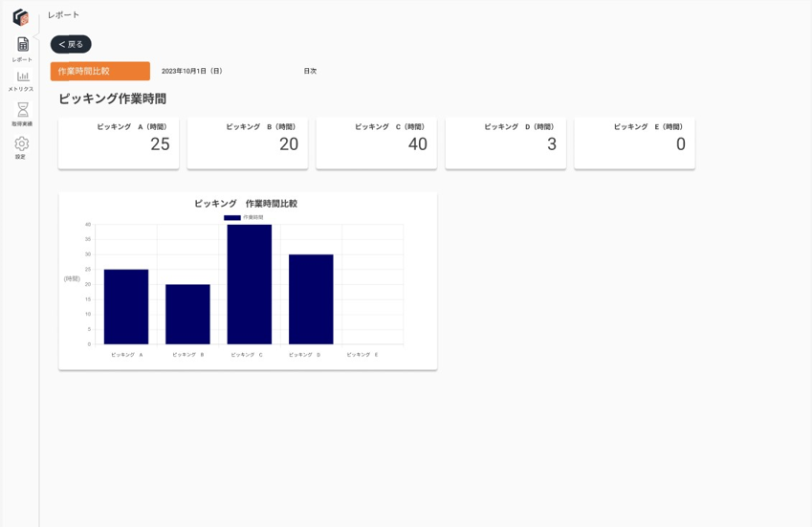
Task: Click the chart title ピッキング 作業時間比較
Action: coord(246,204)
